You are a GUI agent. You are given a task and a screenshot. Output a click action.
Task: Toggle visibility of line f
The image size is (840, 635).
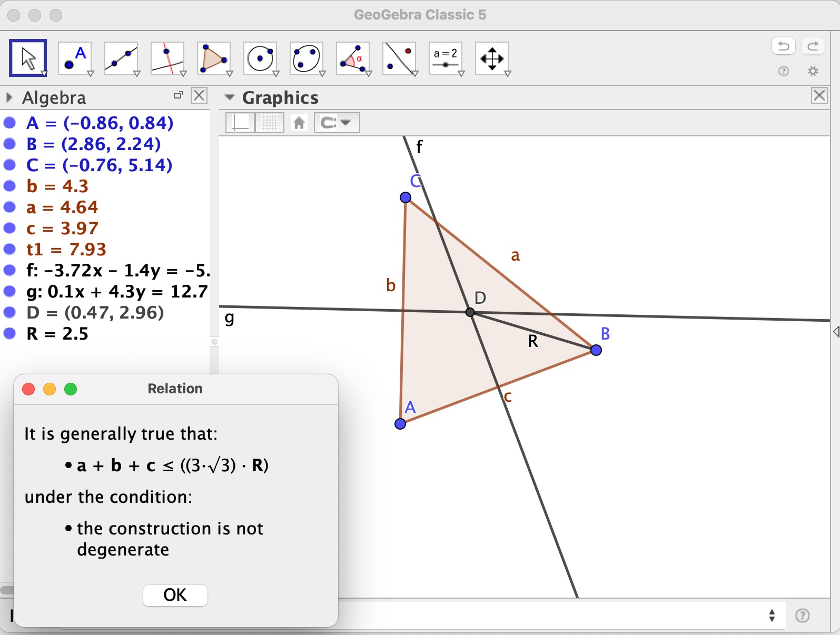click(9, 270)
